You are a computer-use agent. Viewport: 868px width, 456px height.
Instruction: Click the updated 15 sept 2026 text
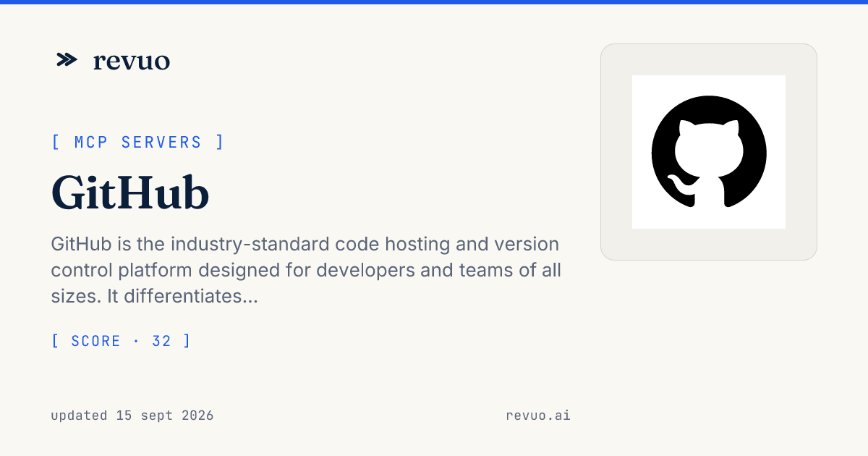point(132,415)
